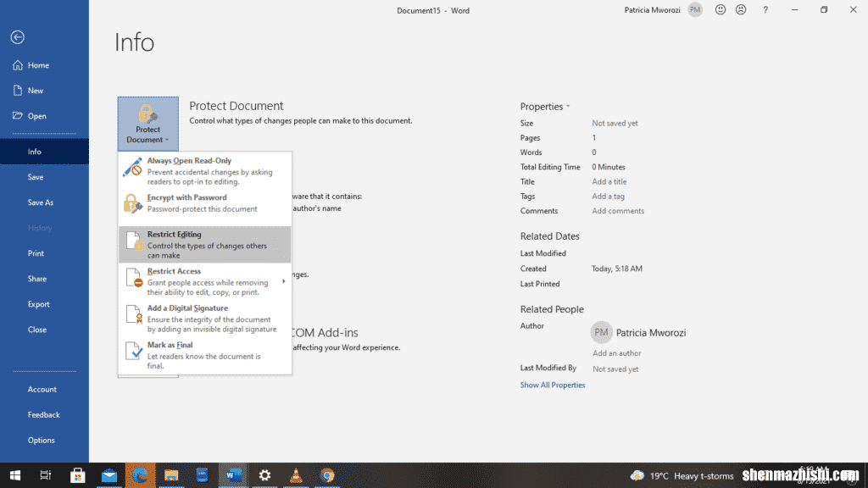Viewport: 868px width, 488px height.
Task: Click the PM author avatar
Action: 601,332
